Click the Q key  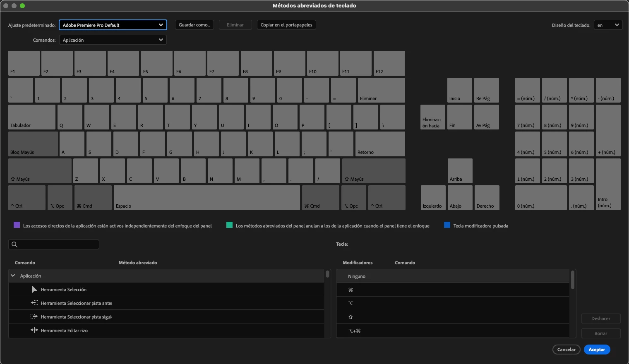coord(70,117)
